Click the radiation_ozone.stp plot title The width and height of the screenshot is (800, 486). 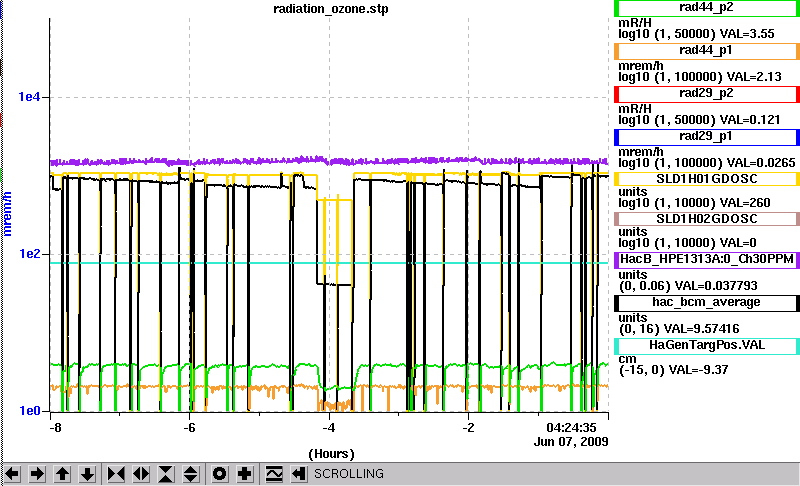tap(331, 9)
